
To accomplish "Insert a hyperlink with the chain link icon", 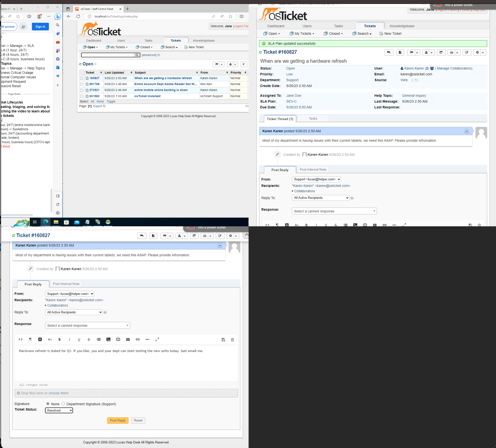I will 138,339.
